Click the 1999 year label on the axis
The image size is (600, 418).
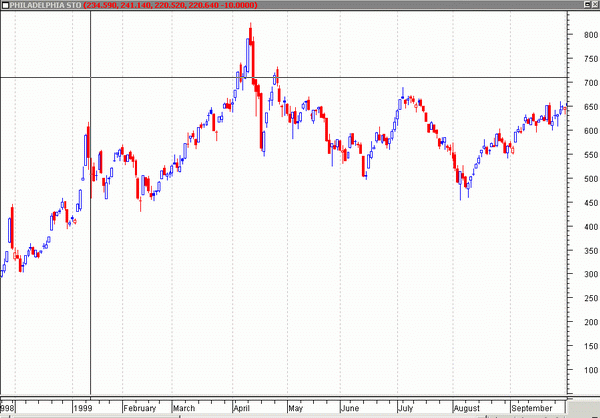tap(82, 408)
